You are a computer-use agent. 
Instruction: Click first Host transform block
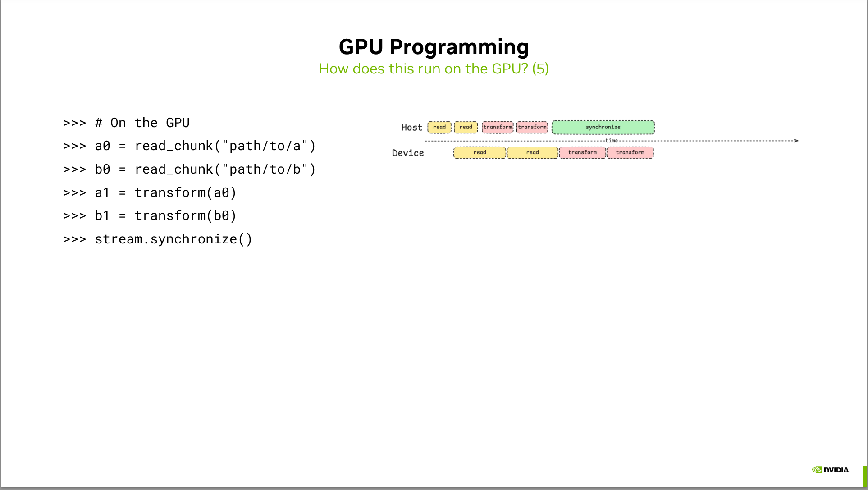pyautogui.click(x=497, y=127)
